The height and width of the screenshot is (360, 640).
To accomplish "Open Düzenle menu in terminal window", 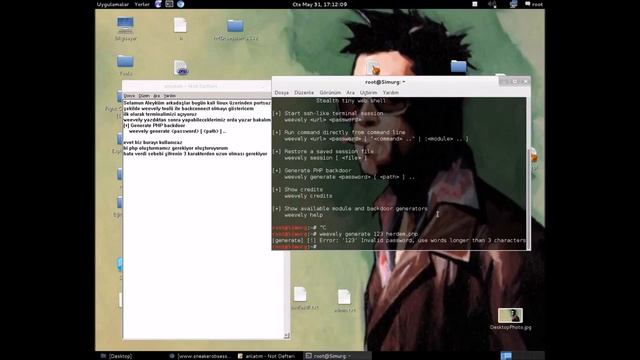I will pos(304,93).
